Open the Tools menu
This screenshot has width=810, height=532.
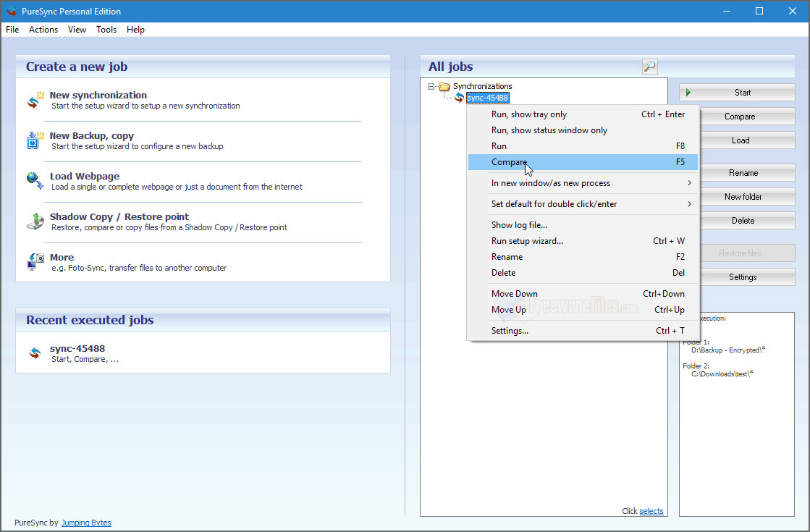click(106, 30)
